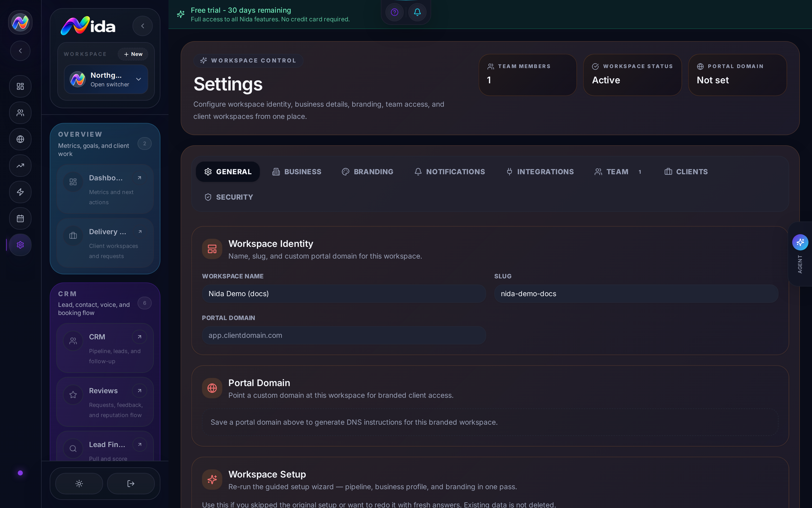This screenshot has width=812, height=508.
Task: Edit the Workspace Name field
Action: (344, 294)
